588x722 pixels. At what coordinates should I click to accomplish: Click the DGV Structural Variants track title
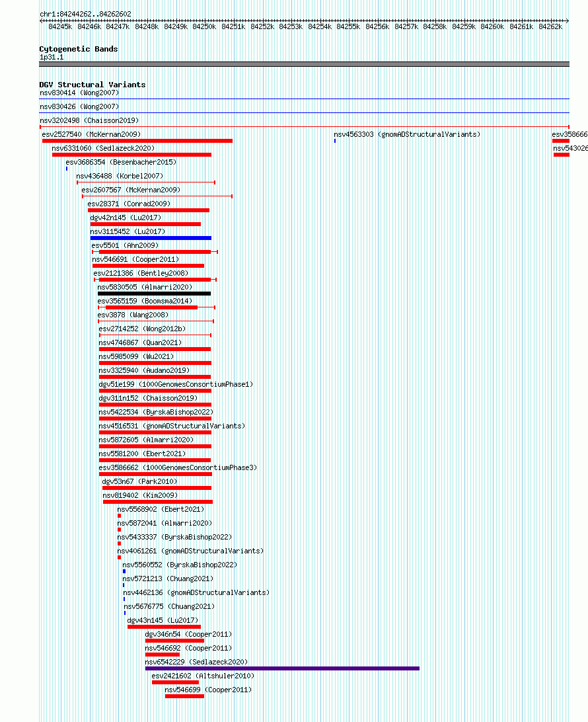click(92, 85)
